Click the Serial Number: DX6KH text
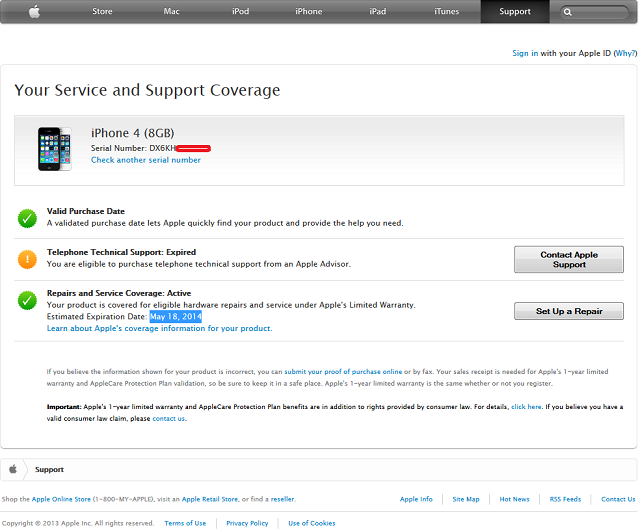 point(133,148)
